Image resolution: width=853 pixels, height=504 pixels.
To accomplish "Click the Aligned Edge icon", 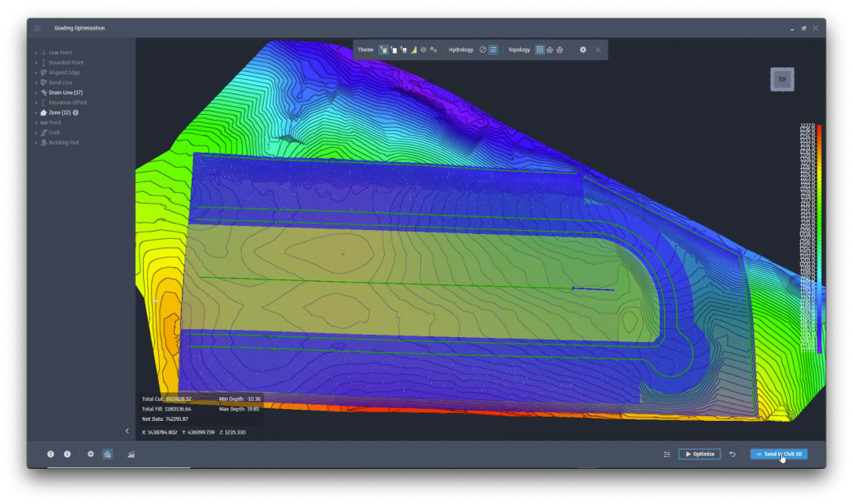I will pos(43,73).
